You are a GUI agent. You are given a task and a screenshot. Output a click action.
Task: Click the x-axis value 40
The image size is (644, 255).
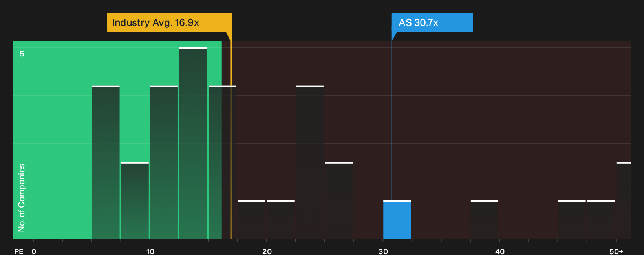(x=500, y=251)
